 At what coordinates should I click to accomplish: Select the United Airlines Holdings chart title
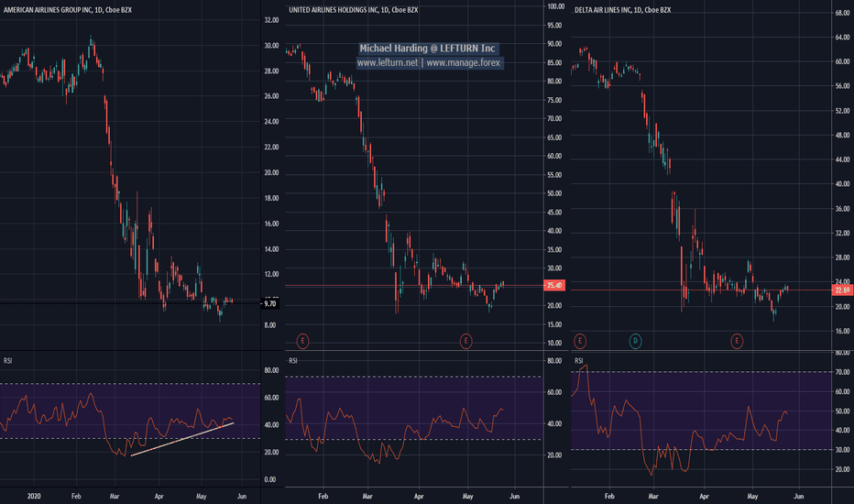tap(354, 10)
